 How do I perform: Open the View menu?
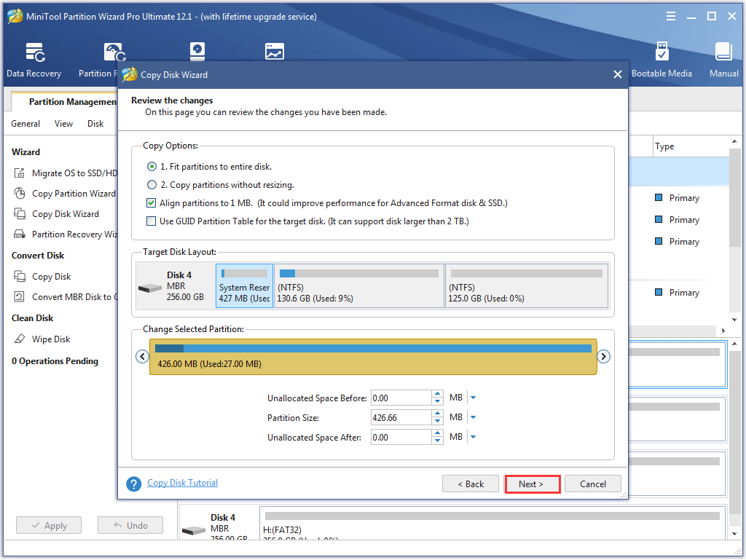tap(63, 124)
